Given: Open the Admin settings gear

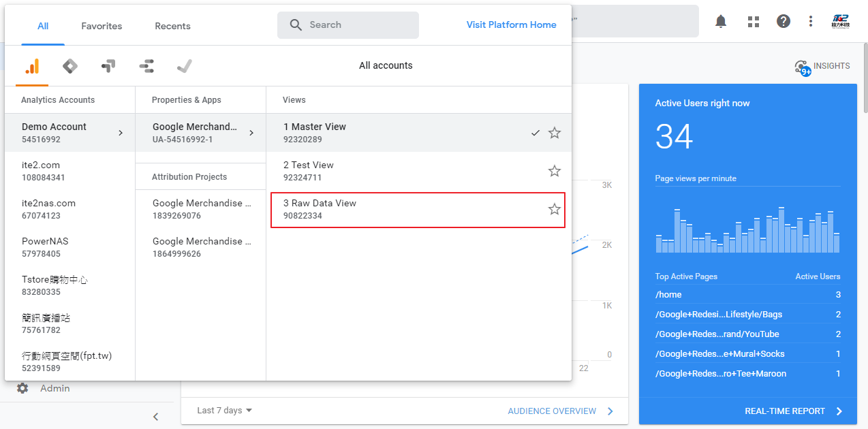Looking at the screenshot, I should (22, 388).
